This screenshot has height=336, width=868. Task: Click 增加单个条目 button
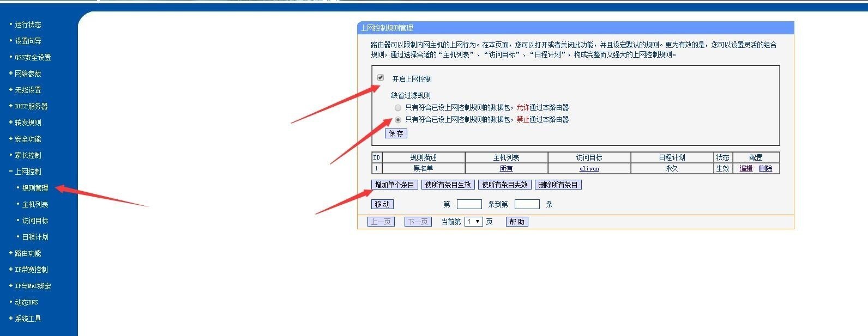(x=394, y=185)
